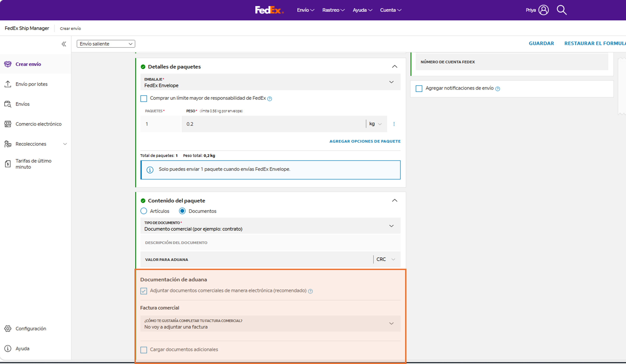Select the Artículos radio button
626x364 pixels.
(144, 211)
